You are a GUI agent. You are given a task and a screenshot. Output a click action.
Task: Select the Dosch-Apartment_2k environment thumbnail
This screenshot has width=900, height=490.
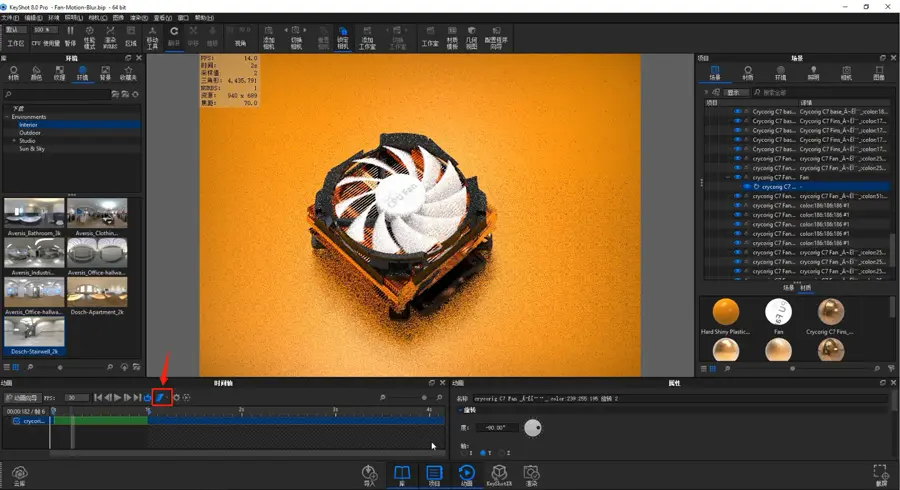click(x=97, y=292)
